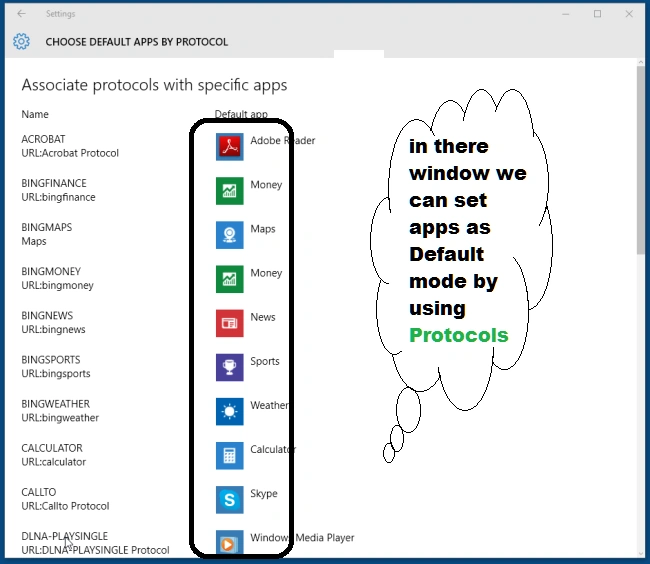This screenshot has width=650, height=564.
Task: Click the Skype app icon
Action: tap(230, 500)
